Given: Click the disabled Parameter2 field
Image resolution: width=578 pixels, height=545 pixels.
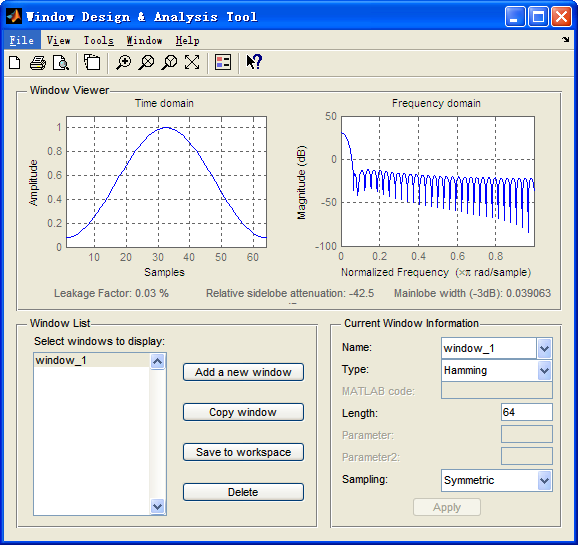Looking at the screenshot, I should pos(527,456).
